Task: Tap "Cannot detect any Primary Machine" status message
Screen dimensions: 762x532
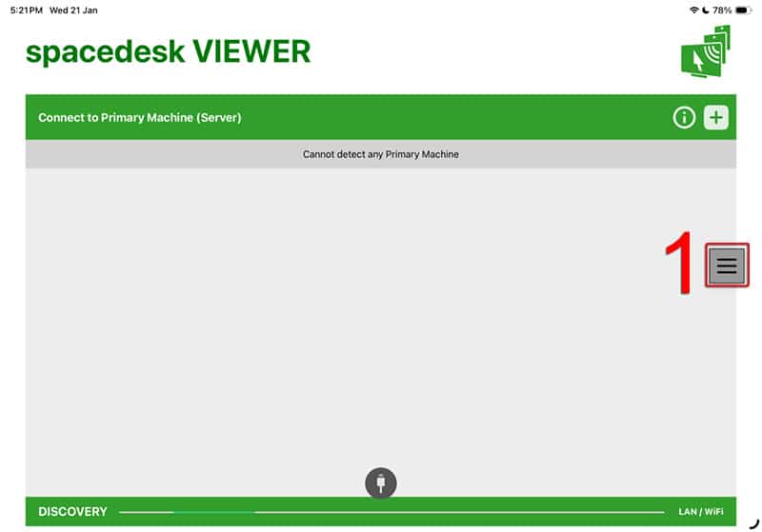Action: [381, 154]
